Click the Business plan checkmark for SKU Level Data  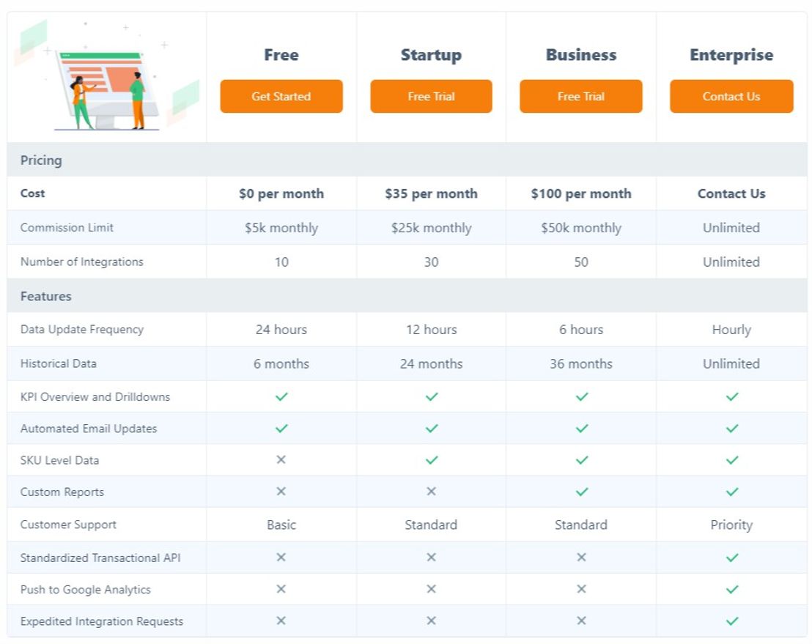[x=582, y=459]
